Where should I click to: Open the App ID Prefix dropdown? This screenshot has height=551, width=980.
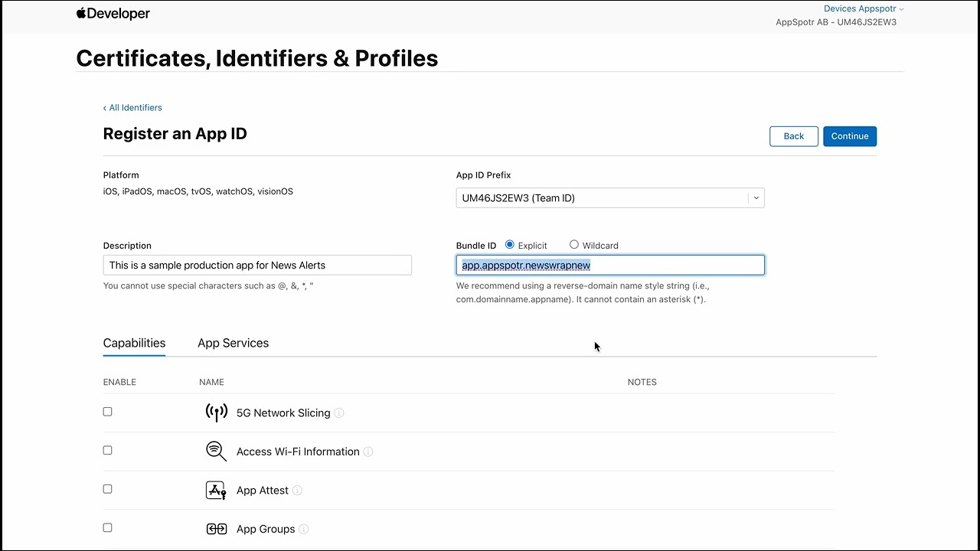point(610,197)
